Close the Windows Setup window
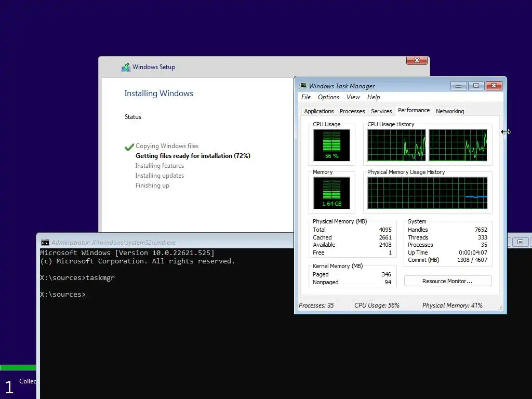 pos(417,60)
